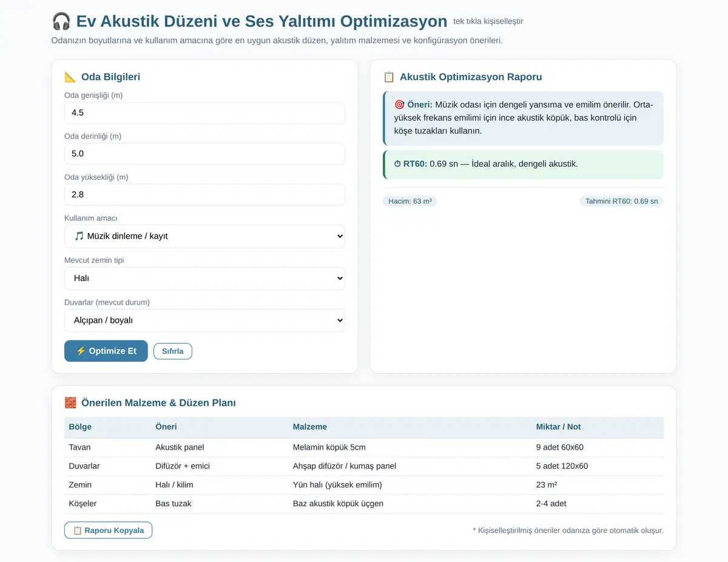Click the Kullanım amacı label
The height and width of the screenshot is (562, 728).
pos(91,218)
